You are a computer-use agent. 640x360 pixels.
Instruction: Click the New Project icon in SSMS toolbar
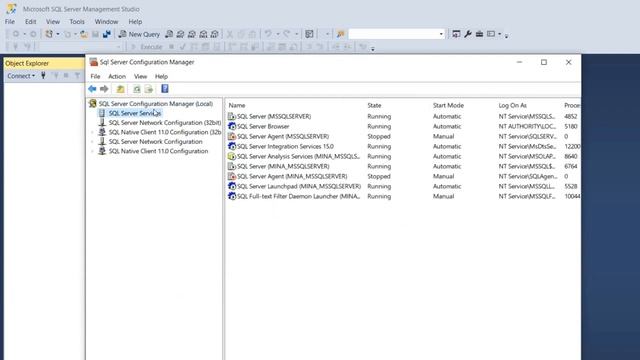click(49, 34)
